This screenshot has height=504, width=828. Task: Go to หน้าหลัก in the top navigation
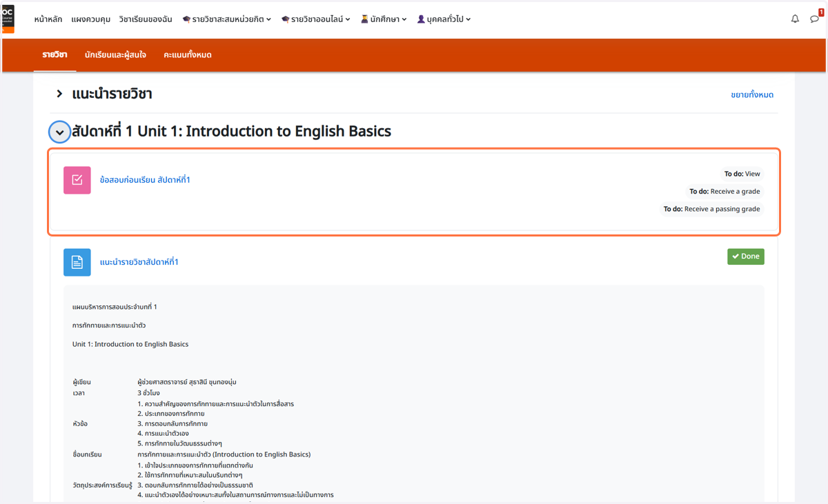pos(48,19)
